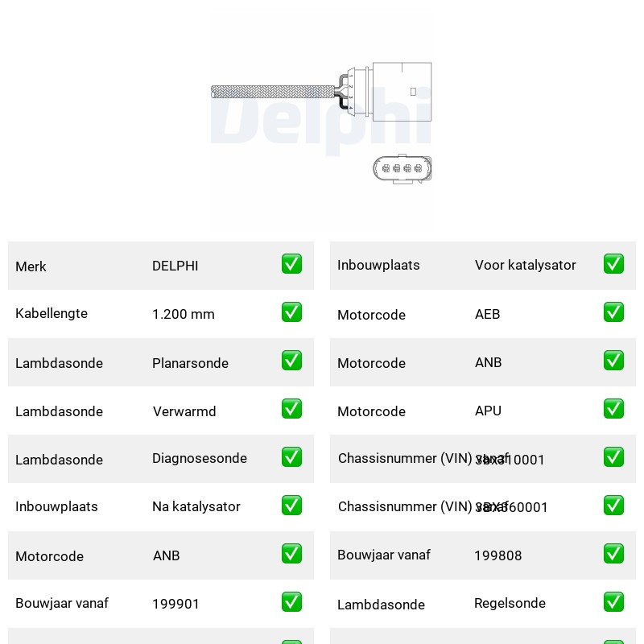The width and height of the screenshot is (644, 644).
Task: Click the Diagnosesonde value text
Action: click(x=200, y=458)
